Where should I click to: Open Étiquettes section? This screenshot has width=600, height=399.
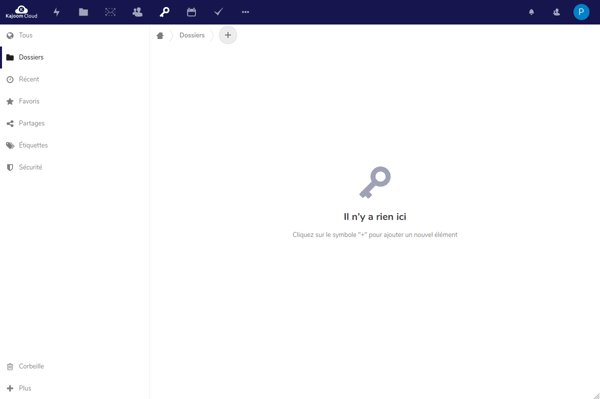(75, 145)
